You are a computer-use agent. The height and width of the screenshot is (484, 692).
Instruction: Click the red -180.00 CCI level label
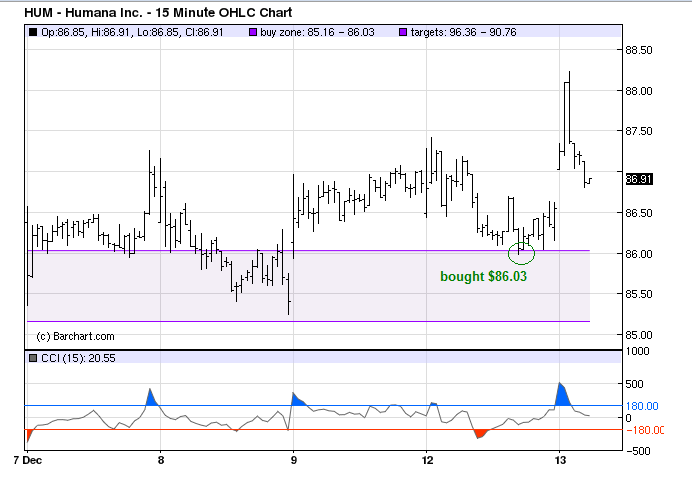[x=645, y=430]
